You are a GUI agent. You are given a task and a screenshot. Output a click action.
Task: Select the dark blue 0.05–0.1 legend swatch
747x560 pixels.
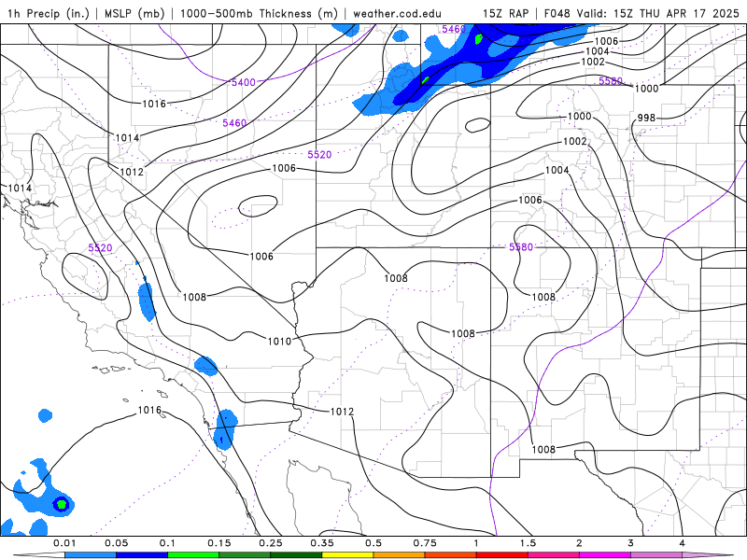[x=142, y=555]
